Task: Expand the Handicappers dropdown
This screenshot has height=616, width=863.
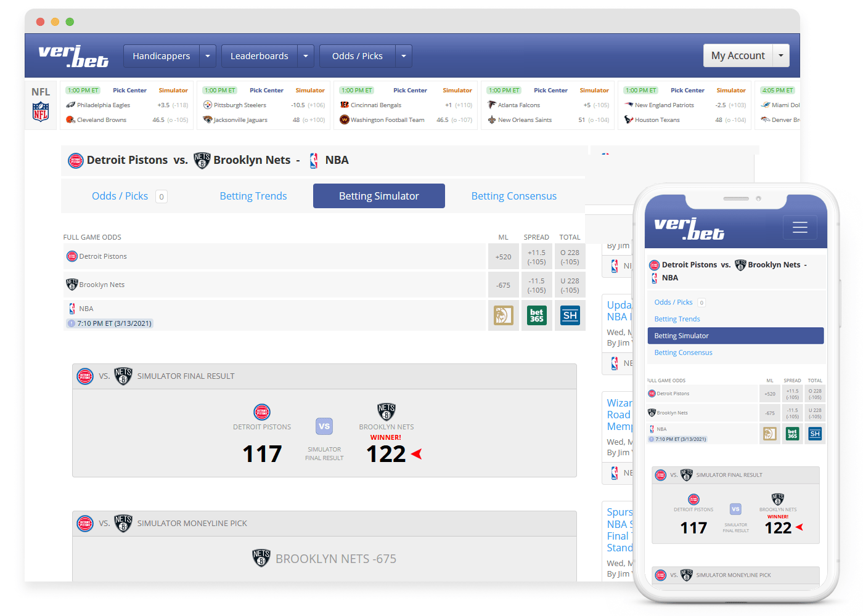Action: [x=208, y=55]
